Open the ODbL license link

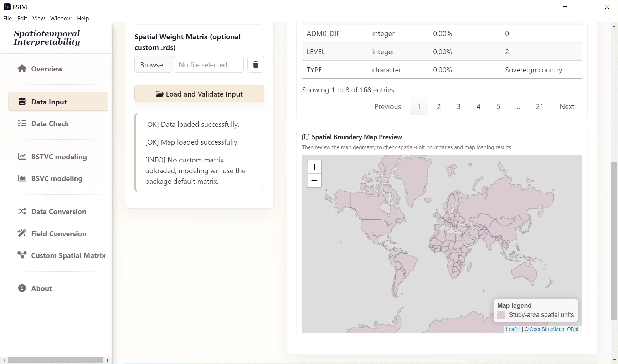573,329
